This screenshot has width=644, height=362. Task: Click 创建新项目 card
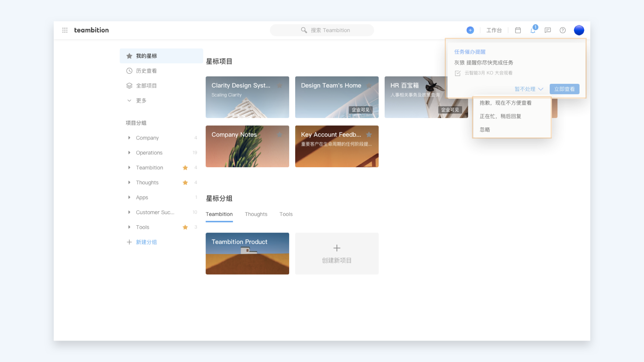tap(337, 253)
